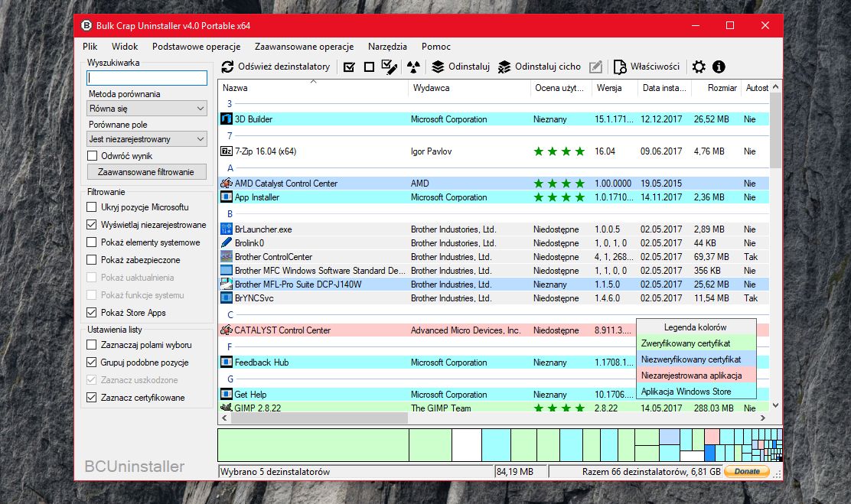The width and height of the screenshot is (851, 504).
Task: Expand the Porównane pole dropdown
Action: pos(147,139)
